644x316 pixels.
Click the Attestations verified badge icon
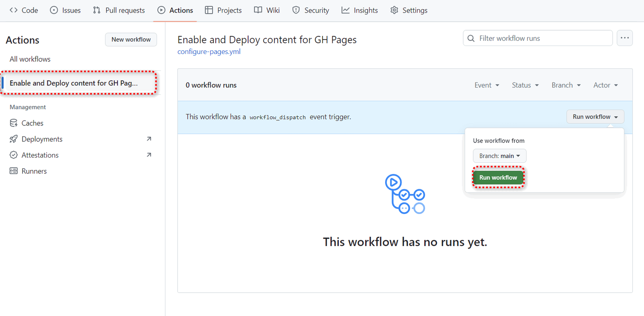(14, 155)
